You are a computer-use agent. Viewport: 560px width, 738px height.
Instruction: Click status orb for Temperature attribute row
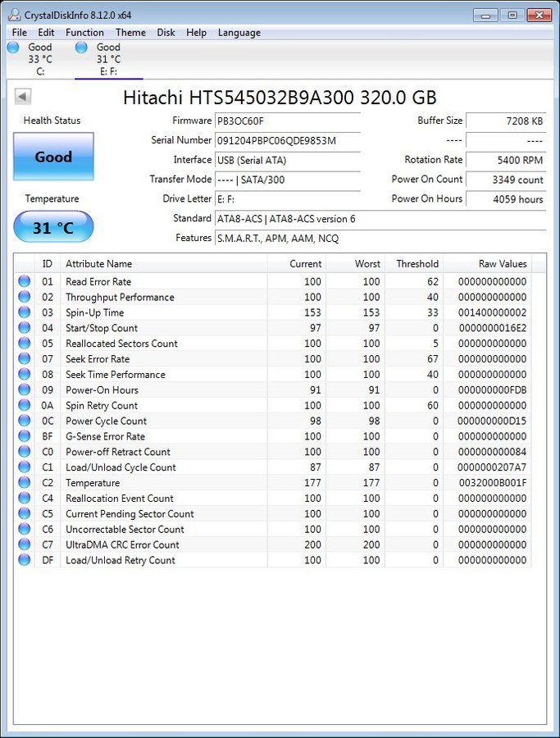[24, 483]
